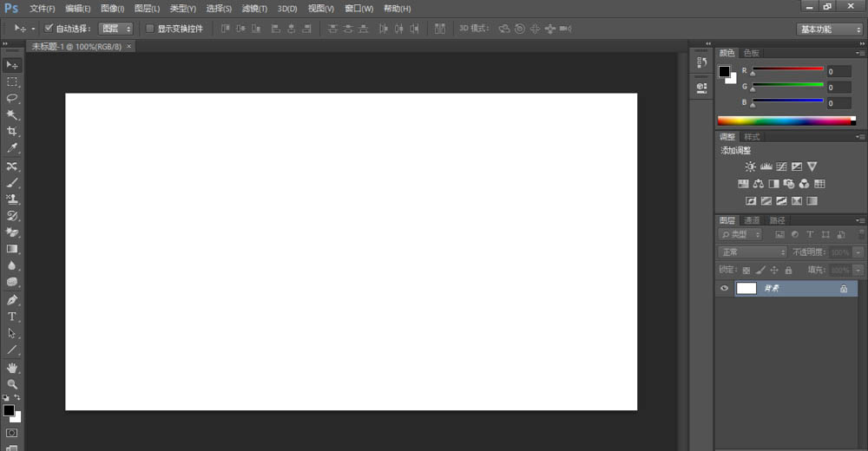868x451 pixels.
Task: Add a Brightness/Contrast adjustment
Action: coord(750,167)
